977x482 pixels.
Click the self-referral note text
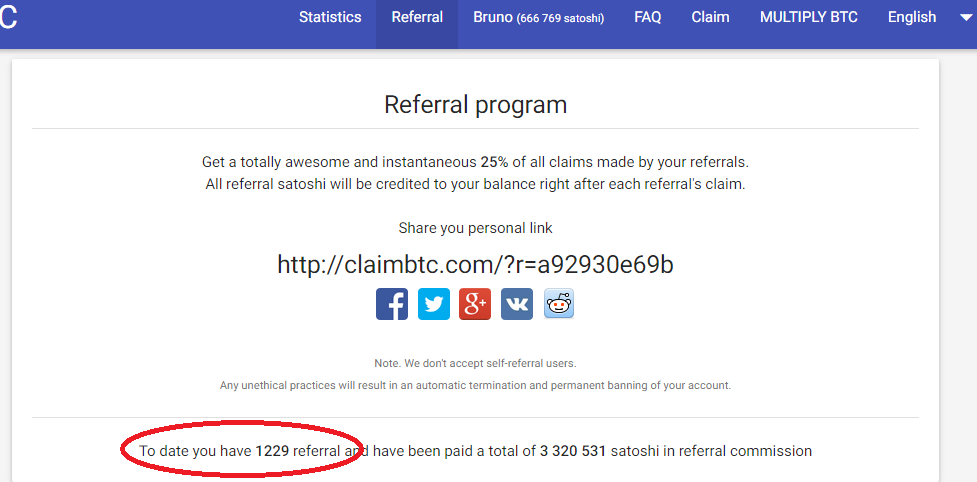coord(475,363)
